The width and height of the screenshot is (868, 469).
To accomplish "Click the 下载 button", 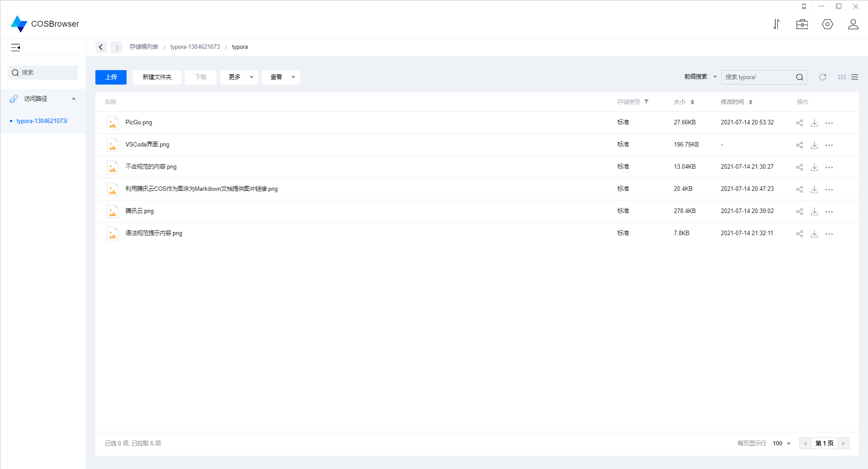I will coord(201,77).
